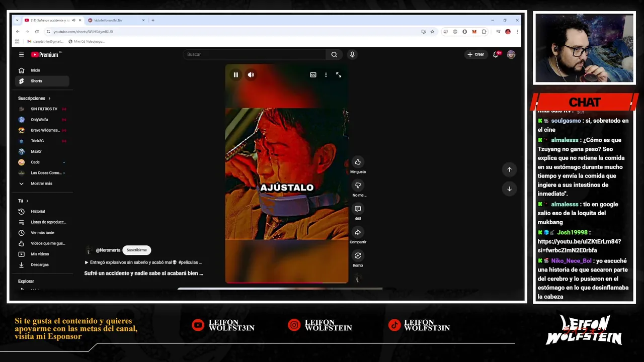Click the search magnifier button

(x=334, y=54)
